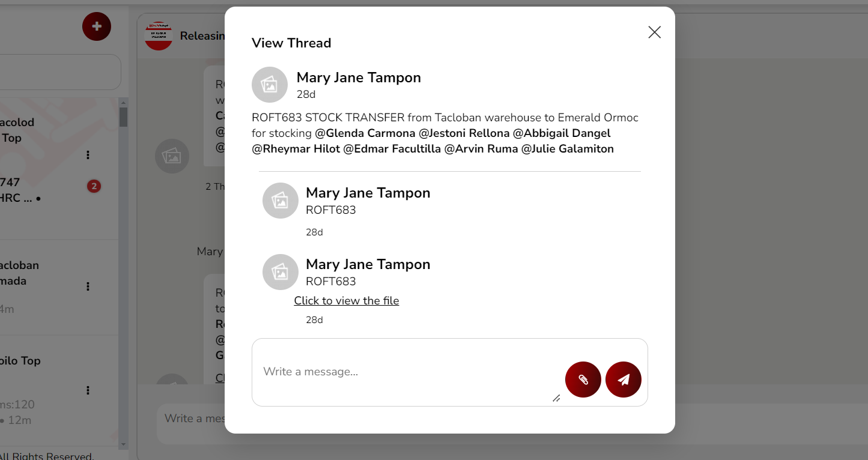Screen dimensions: 868x460
Task: Open the "Click to view the file" link
Action: [346, 301]
